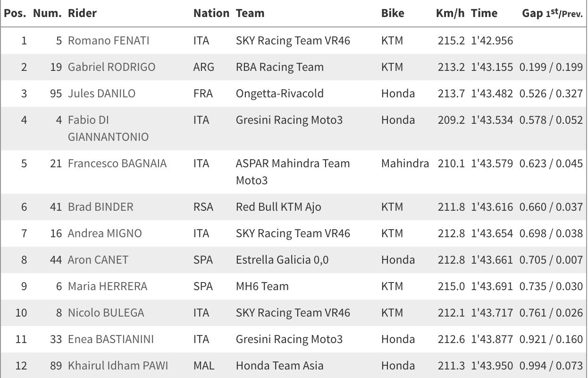This screenshot has height=378, width=588.
Task: Click Aron CANET rider link
Action: (98, 260)
